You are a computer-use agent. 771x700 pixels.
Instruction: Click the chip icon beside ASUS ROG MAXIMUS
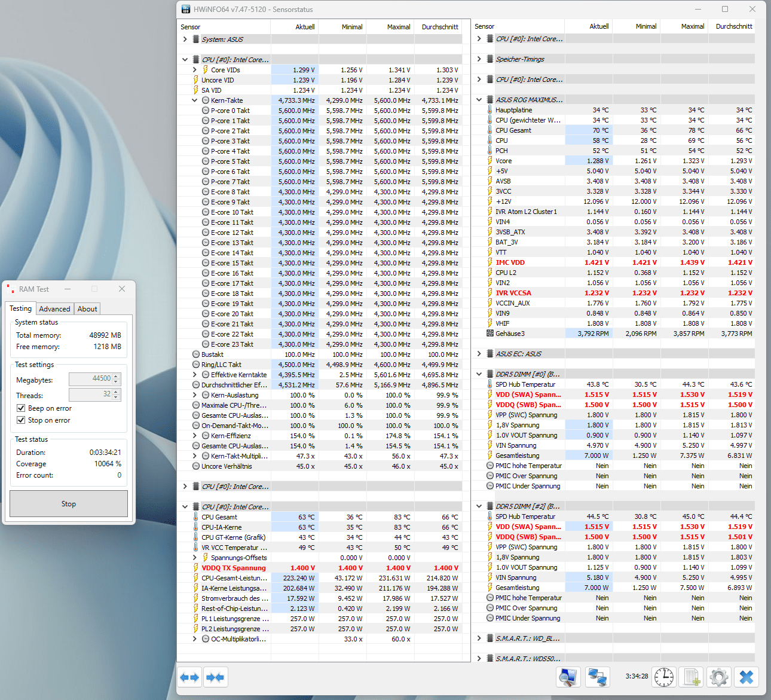pos(490,100)
